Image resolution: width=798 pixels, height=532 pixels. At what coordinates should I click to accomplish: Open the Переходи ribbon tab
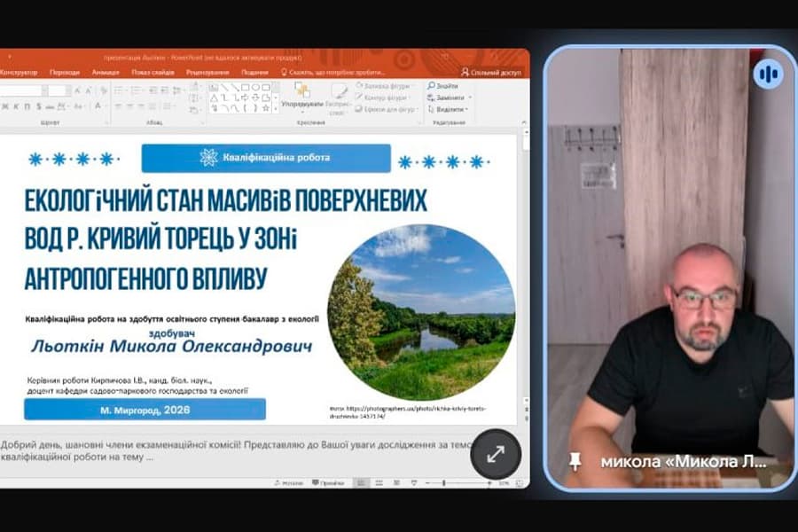click(65, 73)
